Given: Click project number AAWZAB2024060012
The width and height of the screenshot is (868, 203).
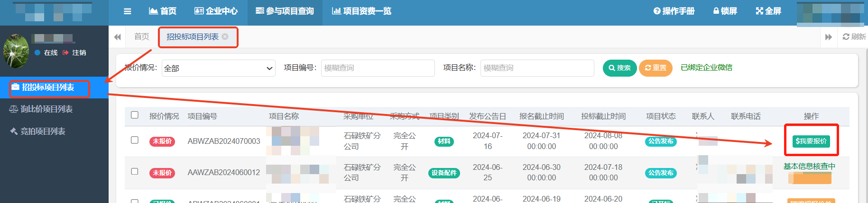Looking at the screenshot, I should click(224, 173).
